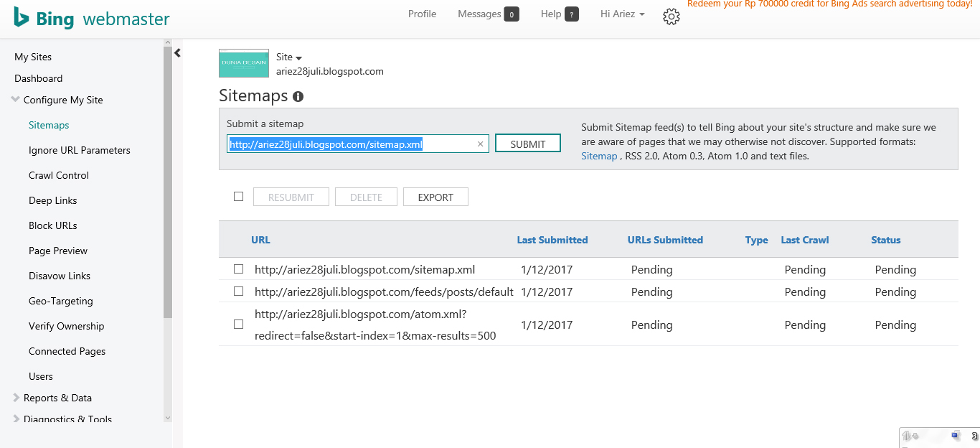Click the sidebar vertical scrollbar
This screenshot has height=448, width=980.
pos(168,183)
